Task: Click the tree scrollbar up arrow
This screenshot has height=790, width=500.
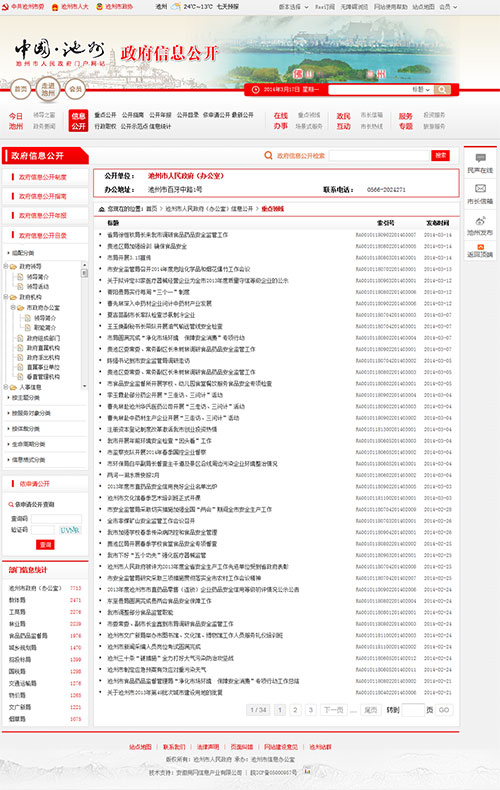Action: coord(84,264)
